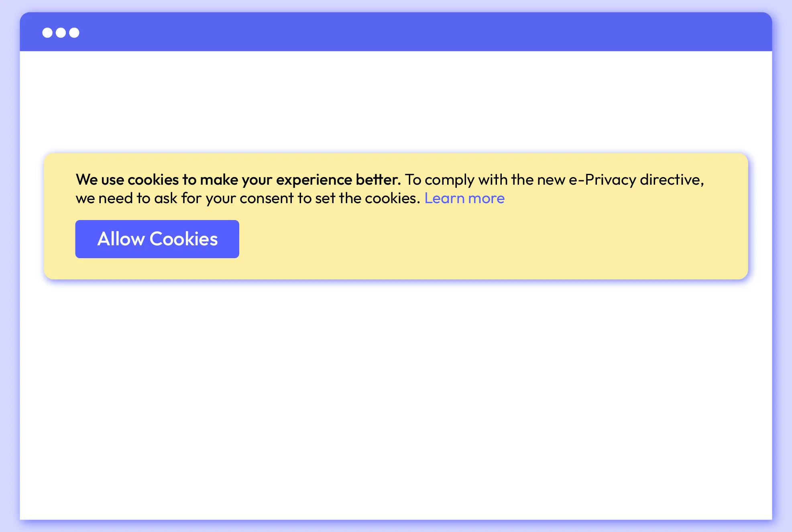The height and width of the screenshot is (532, 792).
Task: Click the Allow Cookies button
Action: coord(157,239)
